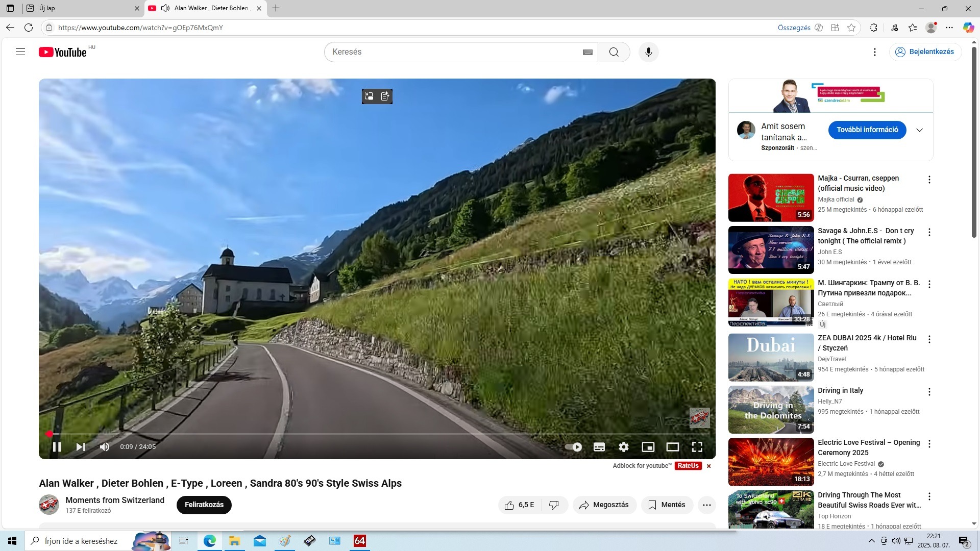Click Bejelentkezés sign-in button
Image resolution: width=980 pixels, height=551 pixels.
pyautogui.click(x=925, y=52)
